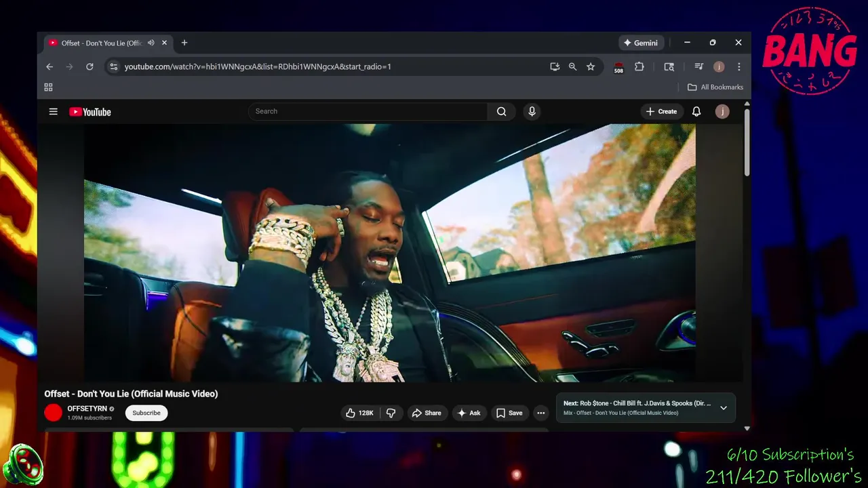Screen dimensions: 868x488
Task: Open the Create button
Action: coord(661,111)
